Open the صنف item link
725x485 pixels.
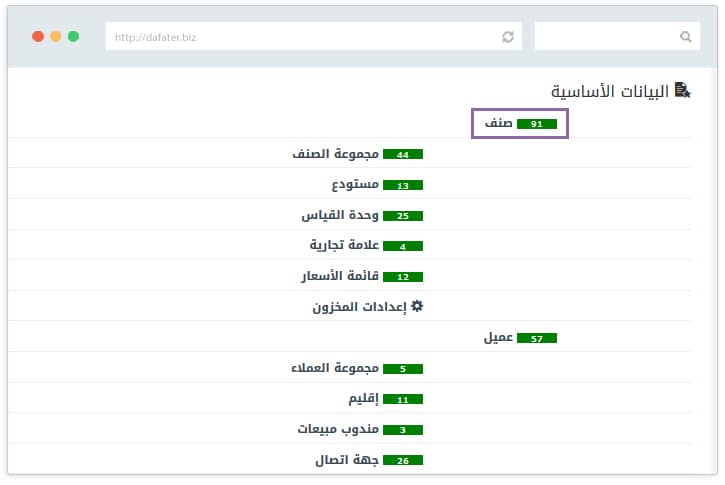(499, 124)
